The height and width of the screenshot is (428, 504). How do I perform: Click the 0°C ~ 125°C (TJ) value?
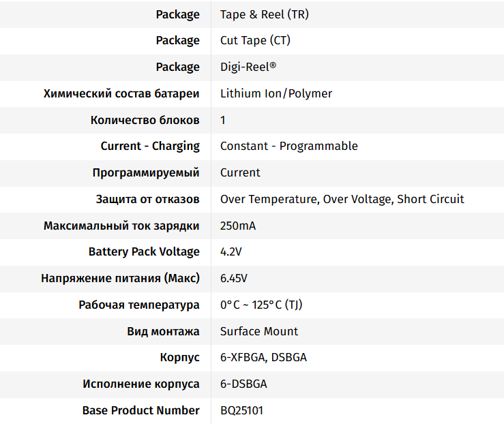pos(261,305)
